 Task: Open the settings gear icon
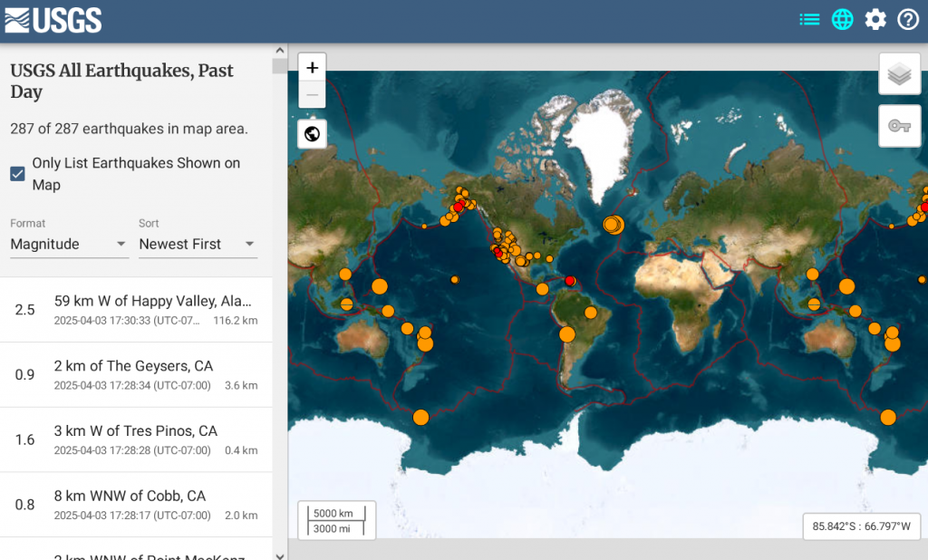pyautogui.click(x=875, y=20)
